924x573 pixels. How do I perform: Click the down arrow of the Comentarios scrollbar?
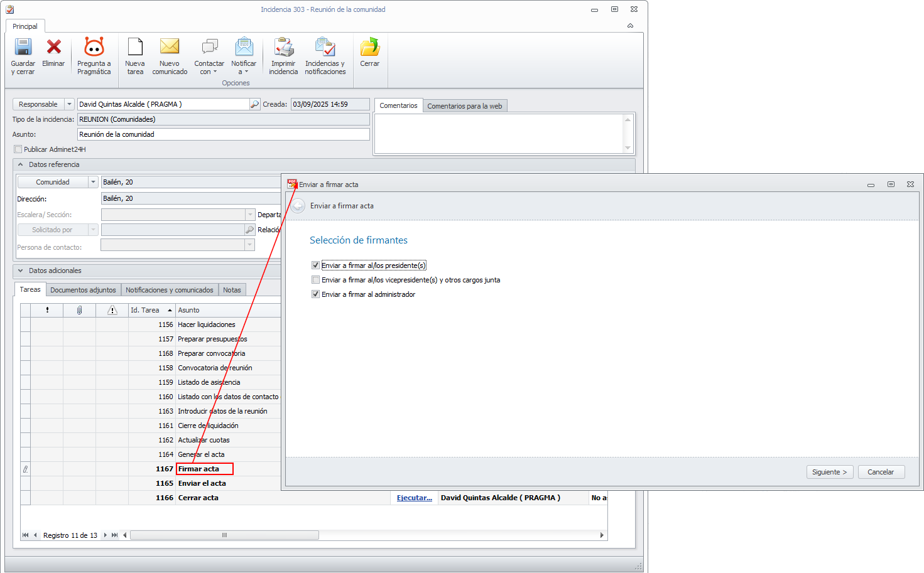click(x=628, y=148)
